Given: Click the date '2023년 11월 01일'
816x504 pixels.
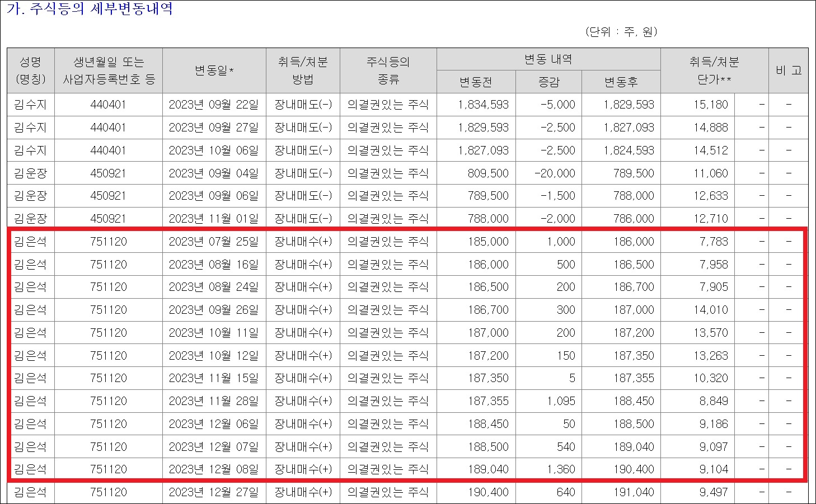Looking at the screenshot, I should [214, 219].
